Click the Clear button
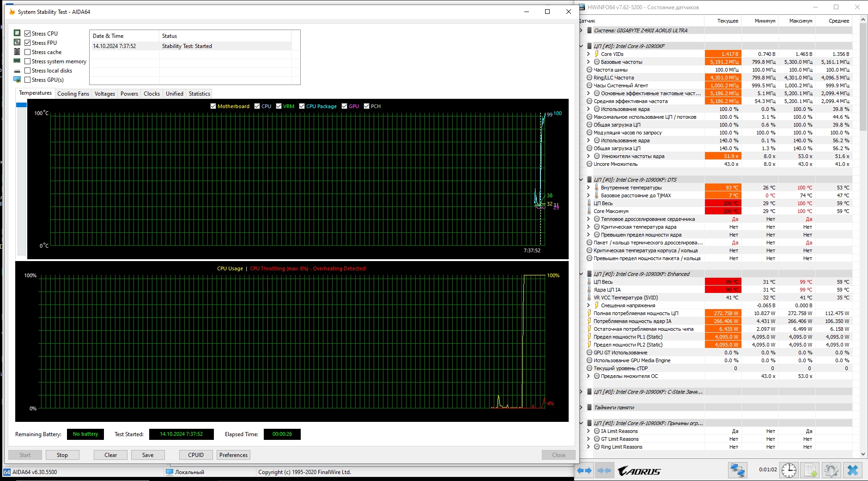Viewport: 868px width, 481px height. (111, 455)
